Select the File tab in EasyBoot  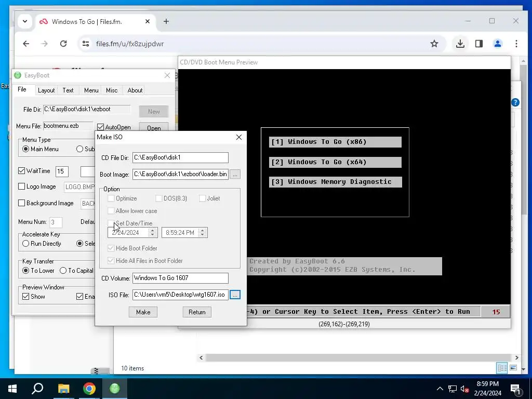[x=22, y=89]
